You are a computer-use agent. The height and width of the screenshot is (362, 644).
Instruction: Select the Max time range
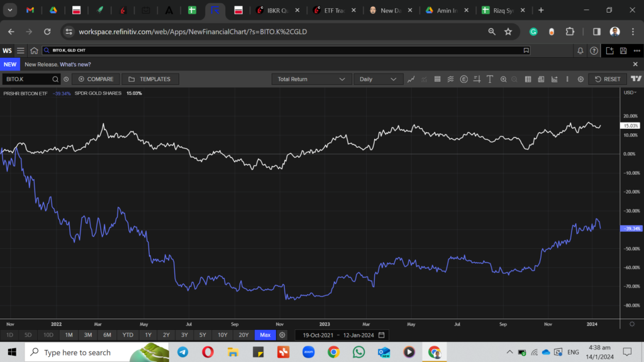coord(265,335)
